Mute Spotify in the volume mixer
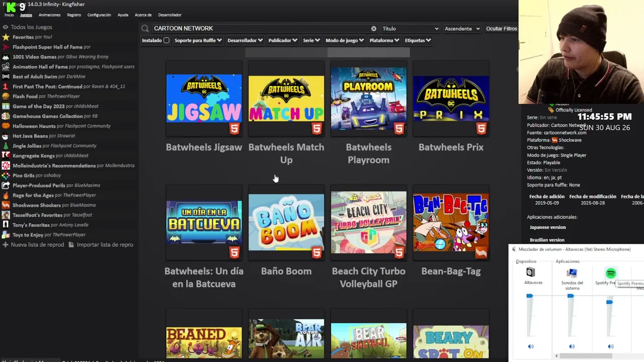Viewport: 644px width, 362px height. (611, 346)
